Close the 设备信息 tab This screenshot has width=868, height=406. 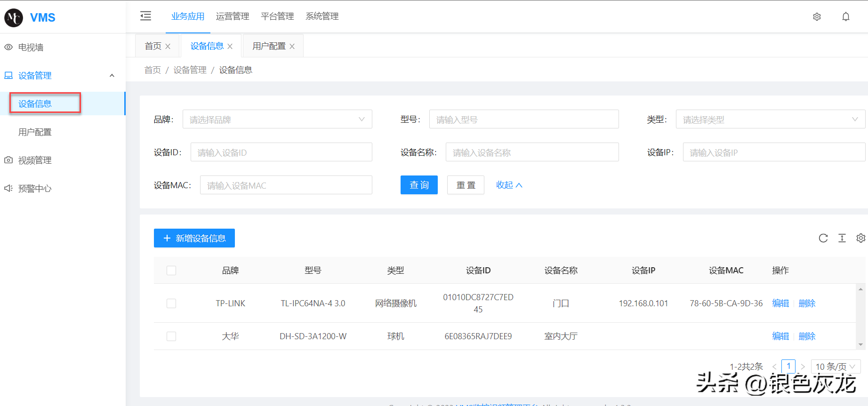pos(230,46)
